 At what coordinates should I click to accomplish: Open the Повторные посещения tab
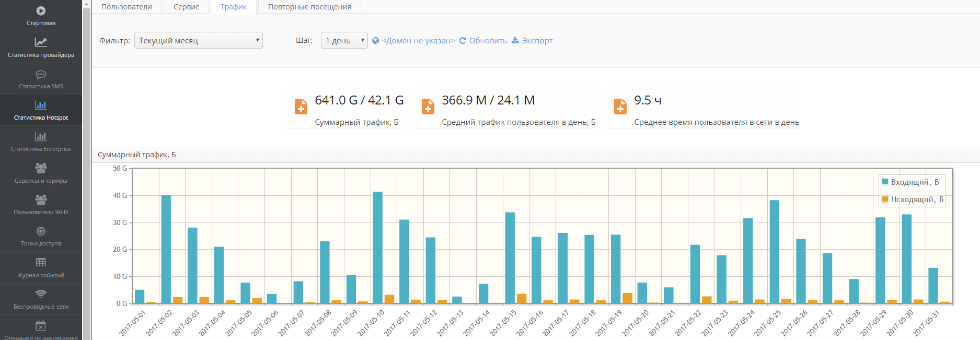pos(309,7)
